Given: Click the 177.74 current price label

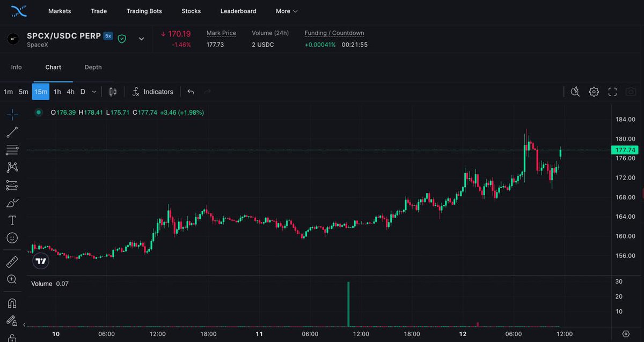Looking at the screenshot, I should click(x=625, y=150).
